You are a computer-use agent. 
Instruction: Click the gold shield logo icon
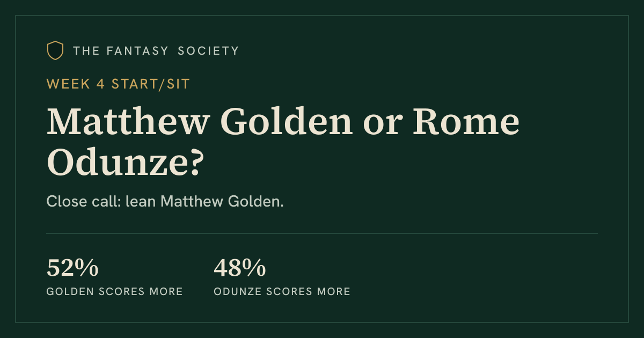coord(55,50)
